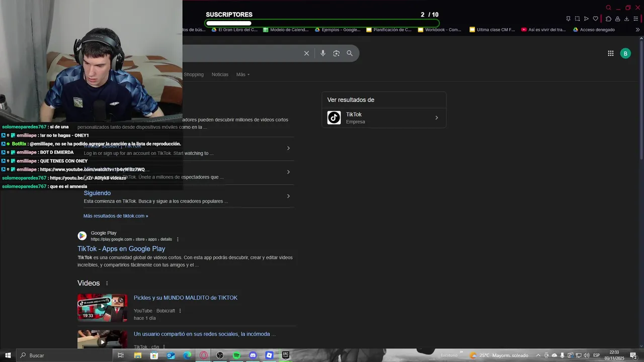Open the 'Acceso denegado' bookmark
Image resolution: width=644 pixels, height=362 pixels.
click(x=594, y=30)
